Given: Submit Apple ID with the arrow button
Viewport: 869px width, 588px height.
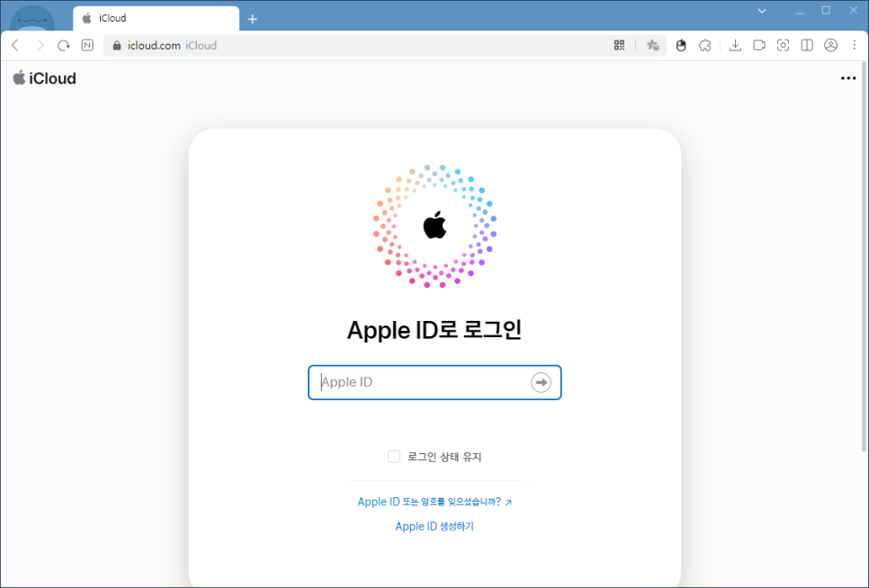Looking at the screenshot, I should (x=541, y=382).
